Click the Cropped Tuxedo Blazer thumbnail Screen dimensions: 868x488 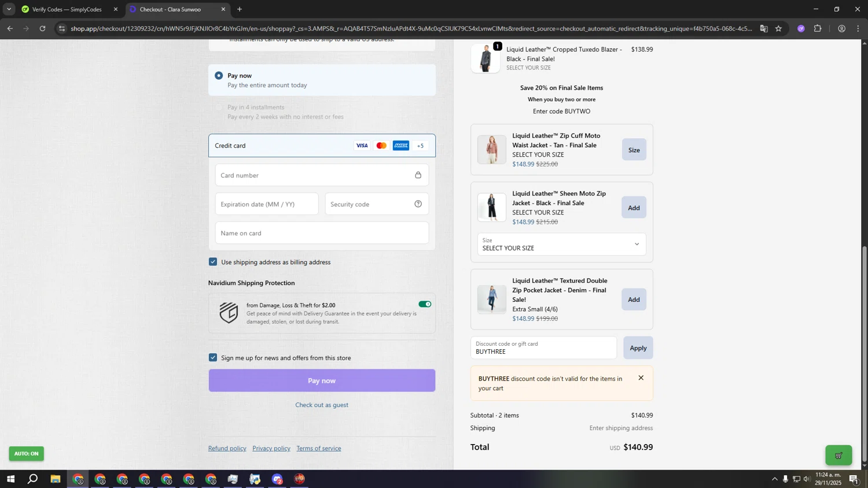point(486,58)
